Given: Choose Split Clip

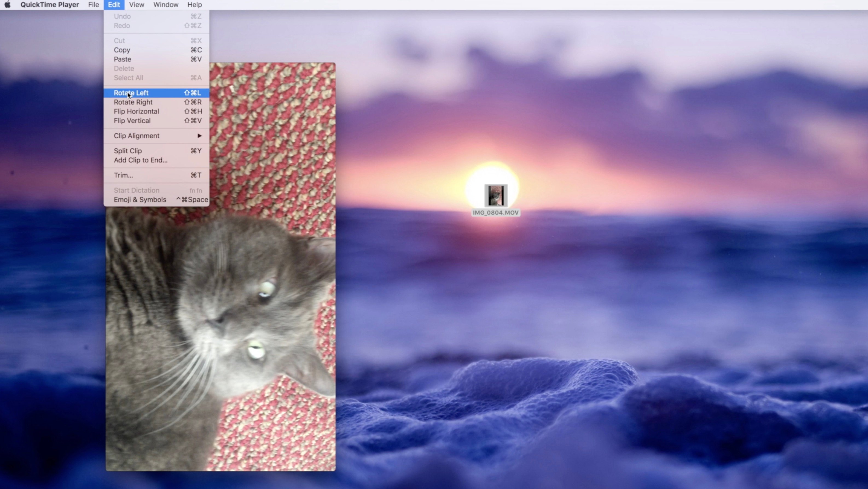Looking at the screenshot, I should (x=156, y=151).
